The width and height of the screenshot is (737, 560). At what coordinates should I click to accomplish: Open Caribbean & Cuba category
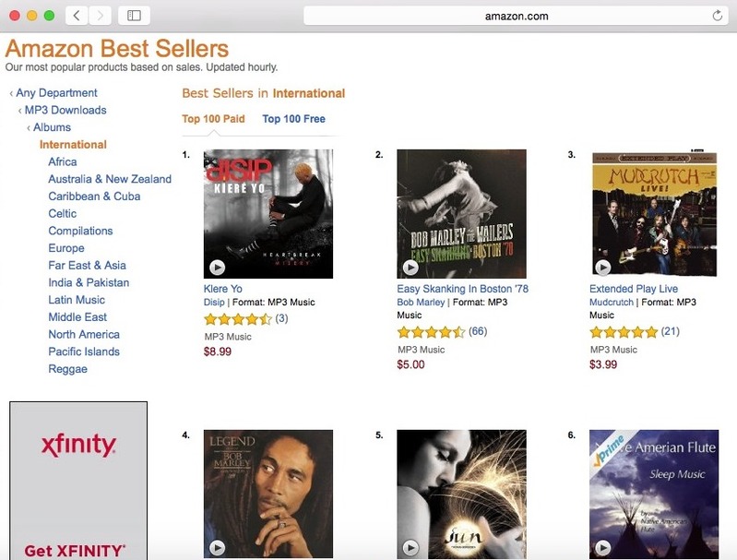point(94,197)
